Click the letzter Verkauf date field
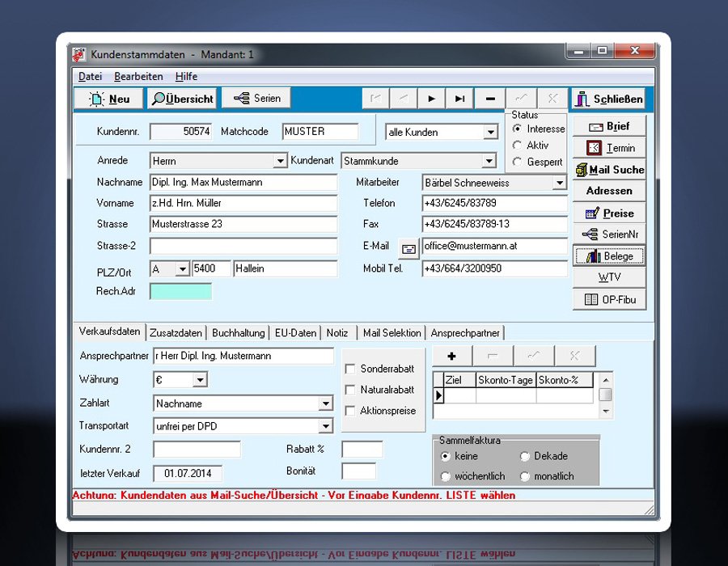Screen dimensions: 728x566 [188, 473]
